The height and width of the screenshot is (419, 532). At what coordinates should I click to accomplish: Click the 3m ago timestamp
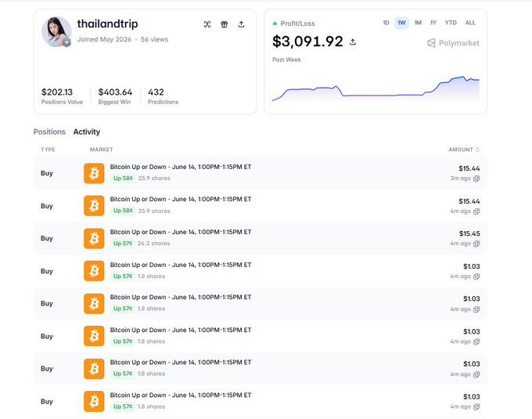coord(460,179)
